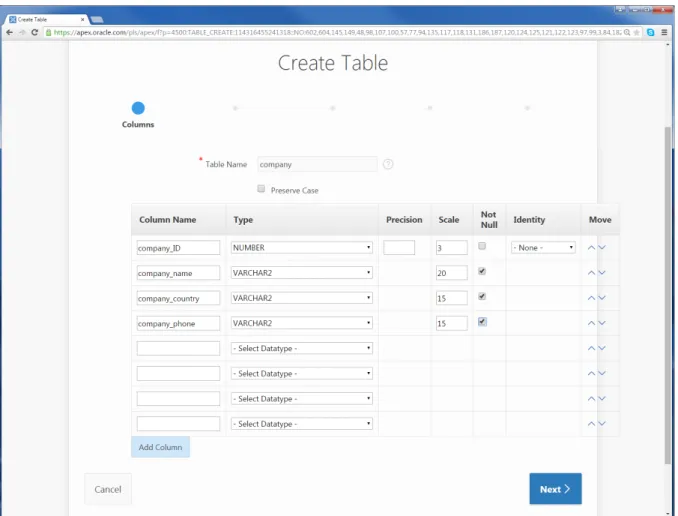The image size is (678, 516).
Task: Click company_country column name field
Action: 178,298
